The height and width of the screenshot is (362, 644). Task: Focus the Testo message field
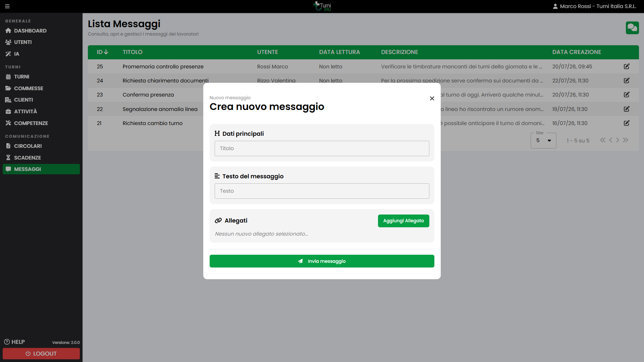pos(322,191)
